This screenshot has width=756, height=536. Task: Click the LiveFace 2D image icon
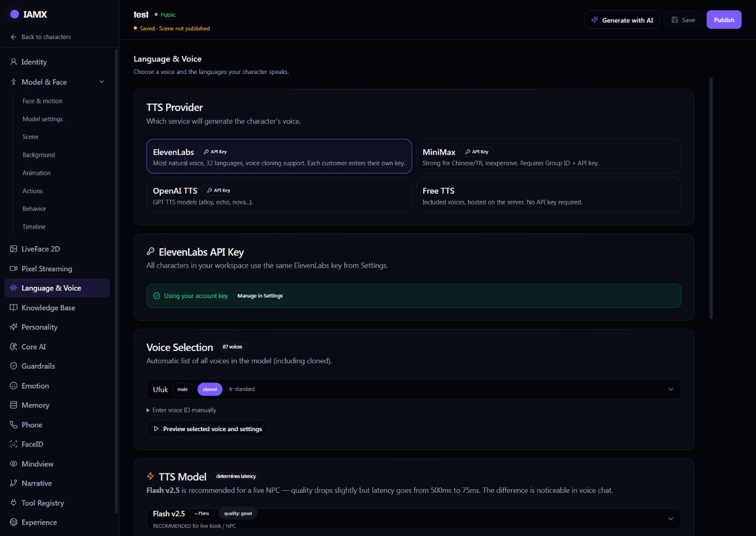coord(13,249)
